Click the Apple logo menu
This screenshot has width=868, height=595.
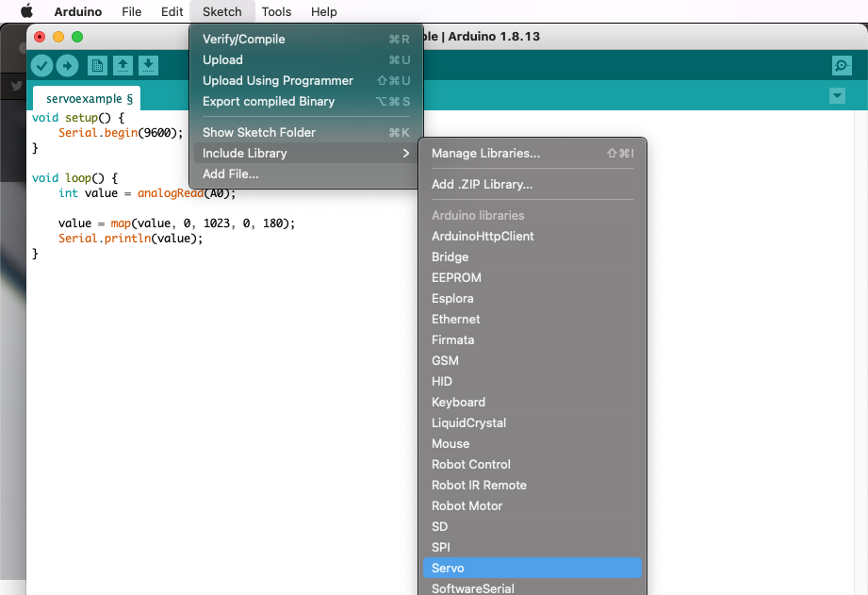[26, 11]
